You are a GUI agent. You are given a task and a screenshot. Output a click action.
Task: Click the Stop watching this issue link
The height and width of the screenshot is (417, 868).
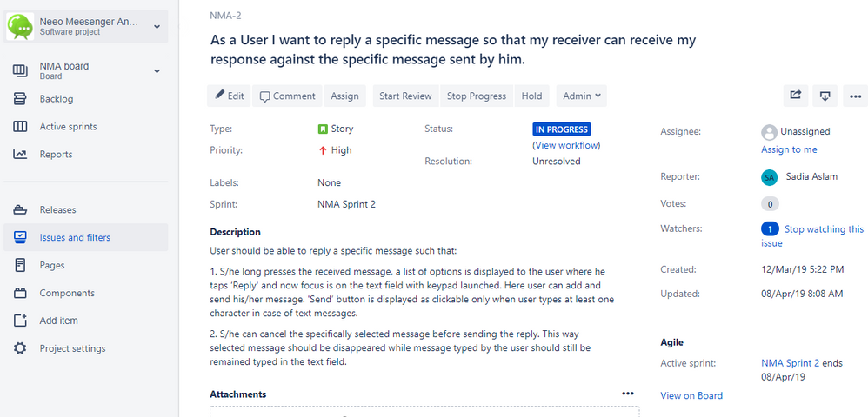(812, 236)
